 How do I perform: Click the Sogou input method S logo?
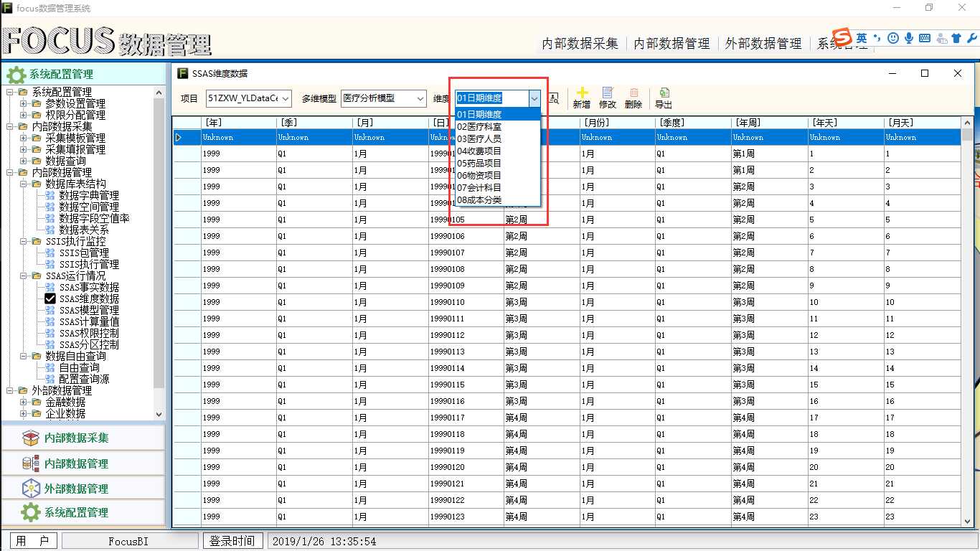tap(842, 38)
